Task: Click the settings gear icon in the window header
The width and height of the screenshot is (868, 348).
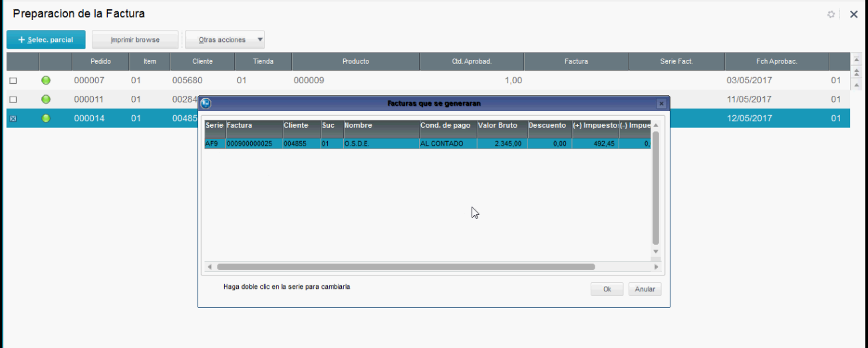Action: tap(831, 14)
